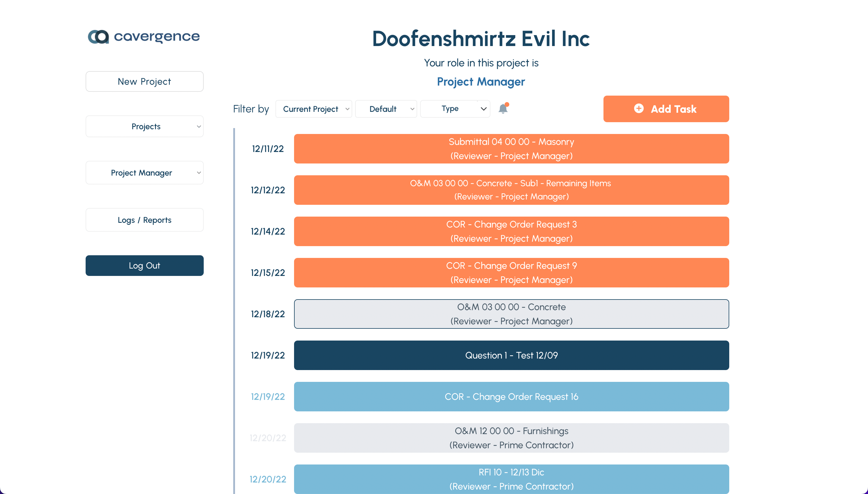Click the cavergence logo

coord(144,37)
